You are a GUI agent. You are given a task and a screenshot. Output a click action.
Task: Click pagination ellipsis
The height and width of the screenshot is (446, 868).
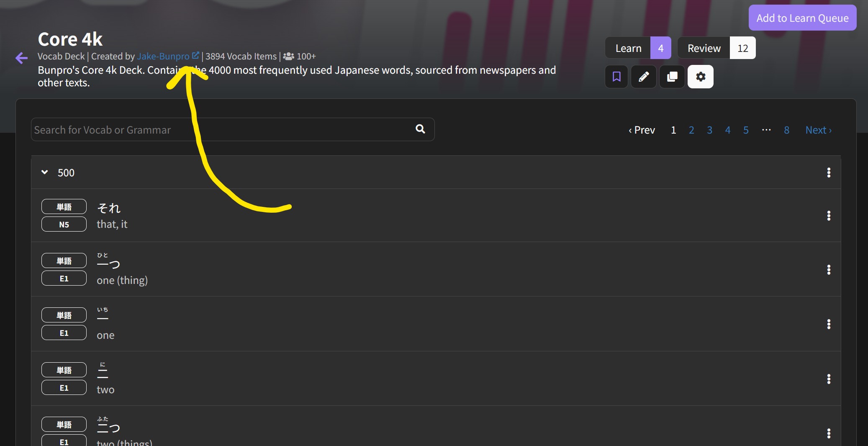click(766, 130)
